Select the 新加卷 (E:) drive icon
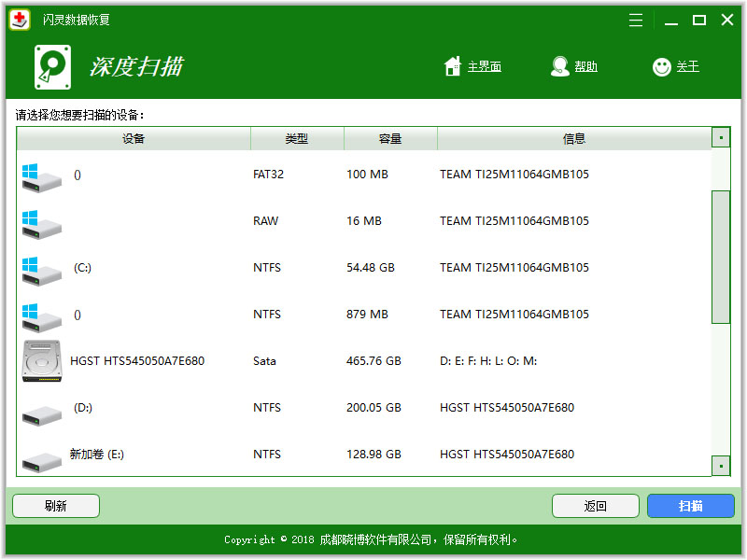Screen dimensions: 747x560 [42, 461]
